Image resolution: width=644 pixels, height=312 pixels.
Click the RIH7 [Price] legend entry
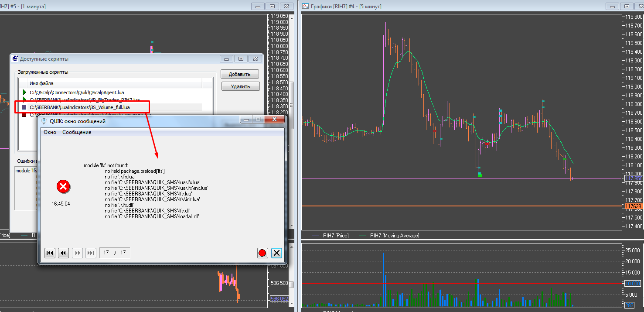pos(335,236)
